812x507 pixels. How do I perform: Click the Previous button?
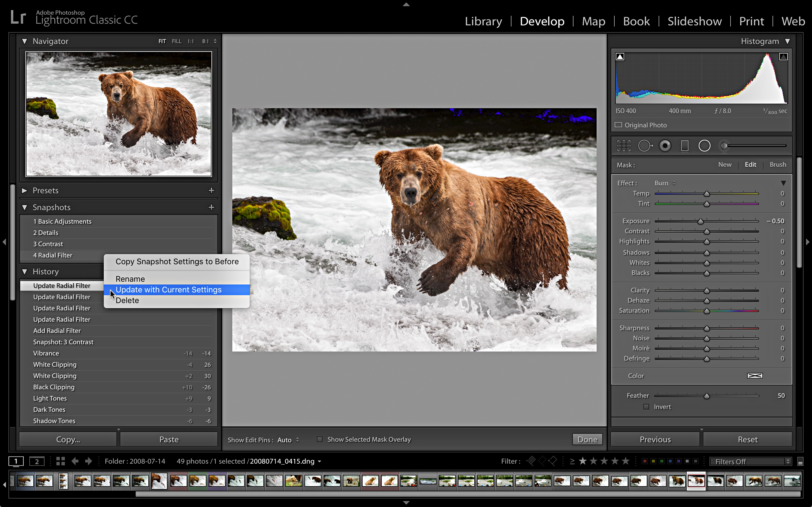(655, 439)
